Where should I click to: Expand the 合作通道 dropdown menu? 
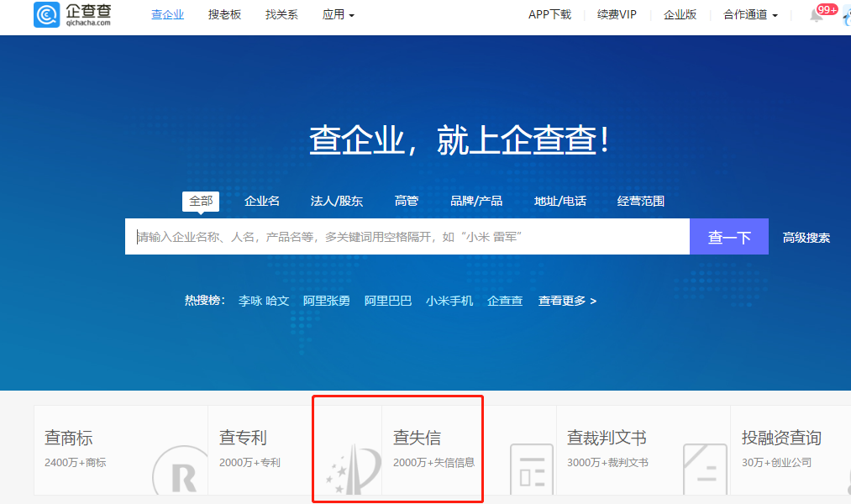[750, 14]
